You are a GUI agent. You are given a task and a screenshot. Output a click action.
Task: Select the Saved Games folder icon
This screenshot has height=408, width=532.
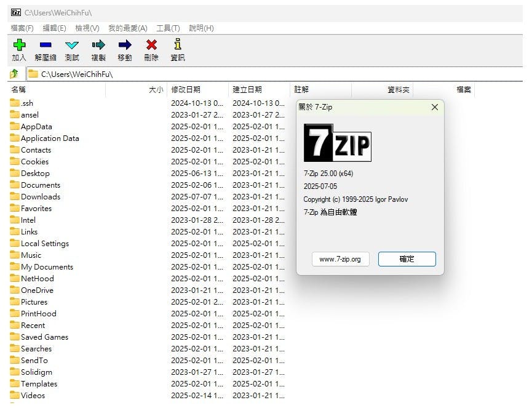pyautogui.click(x=15, y=337)
